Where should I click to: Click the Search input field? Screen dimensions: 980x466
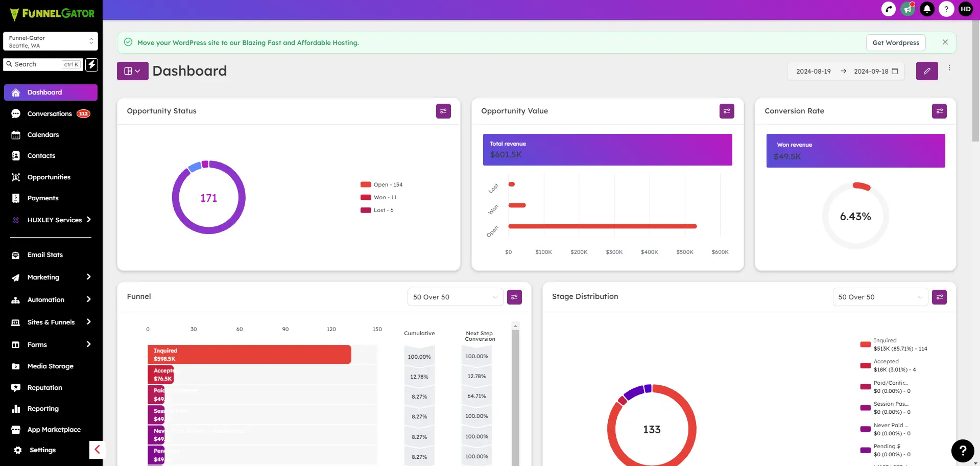pos(43,64)
